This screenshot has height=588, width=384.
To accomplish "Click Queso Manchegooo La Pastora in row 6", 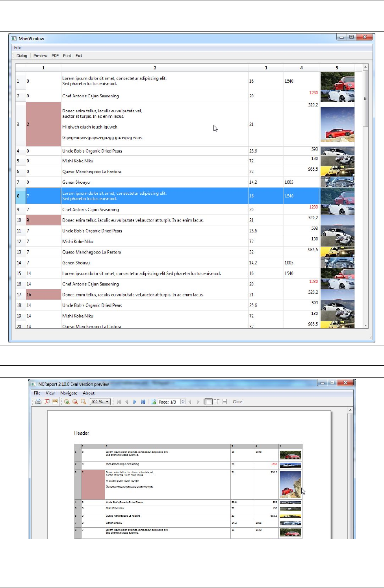I will click(91, 171).
